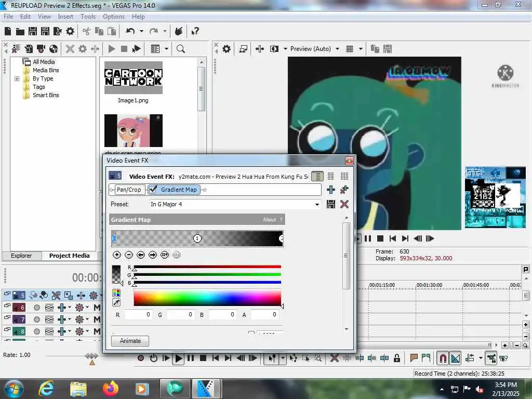This screenshot has height=399, width=532.
Task: Open project Properties gear in main toolbar
Action: pyautogui.click(x=70, y=31)
